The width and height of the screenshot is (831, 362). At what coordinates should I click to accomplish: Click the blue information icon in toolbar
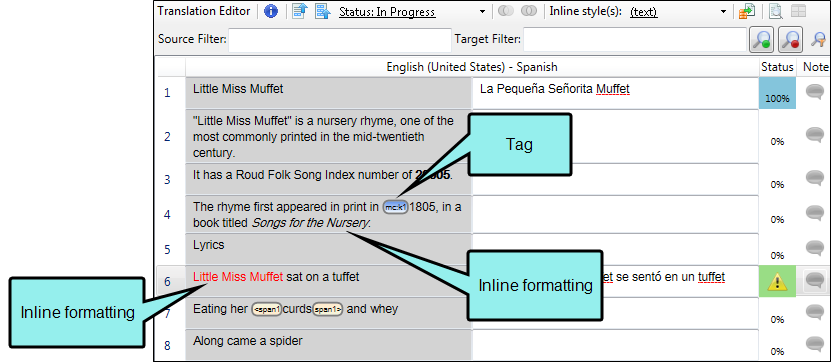[x=271, y=11]
